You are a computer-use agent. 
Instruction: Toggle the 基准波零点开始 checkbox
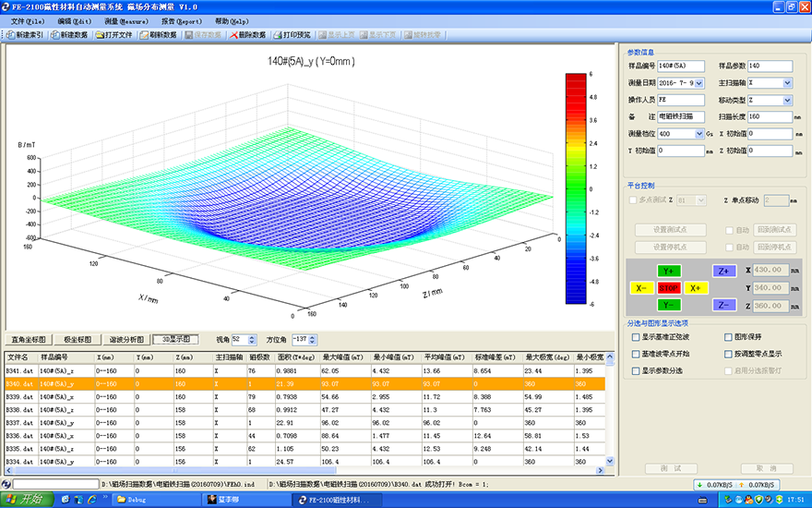(x=636, y=354)
